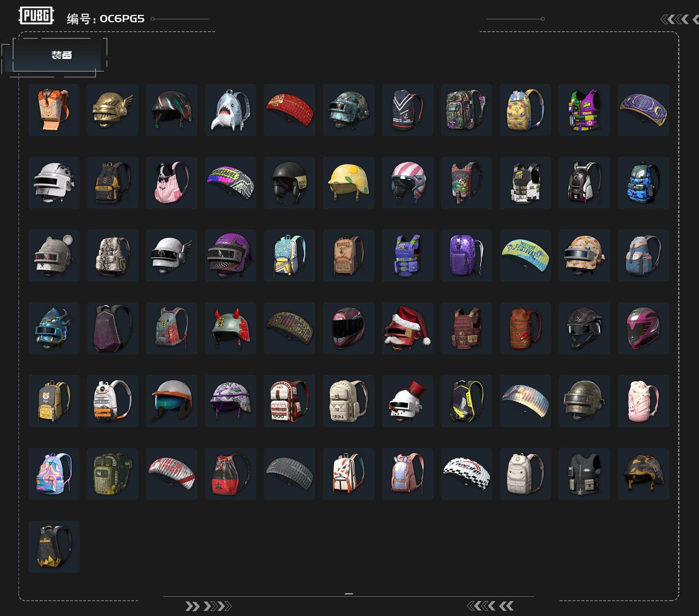Image resolution: width=699 pixels, height=616 pixels.
Task: Choose the checkered racing parachute
Action: point(466,474)
